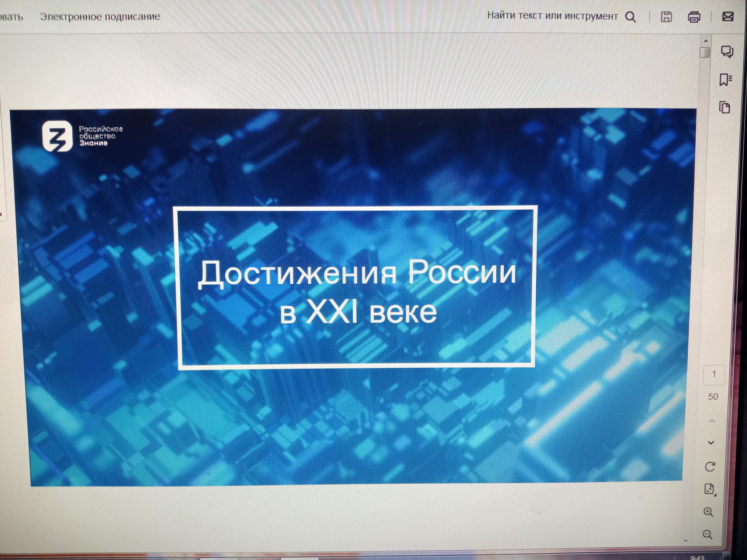The image size is (747, 560).
Task: Click the scrollbar up arrow
Action: point(706,41)
